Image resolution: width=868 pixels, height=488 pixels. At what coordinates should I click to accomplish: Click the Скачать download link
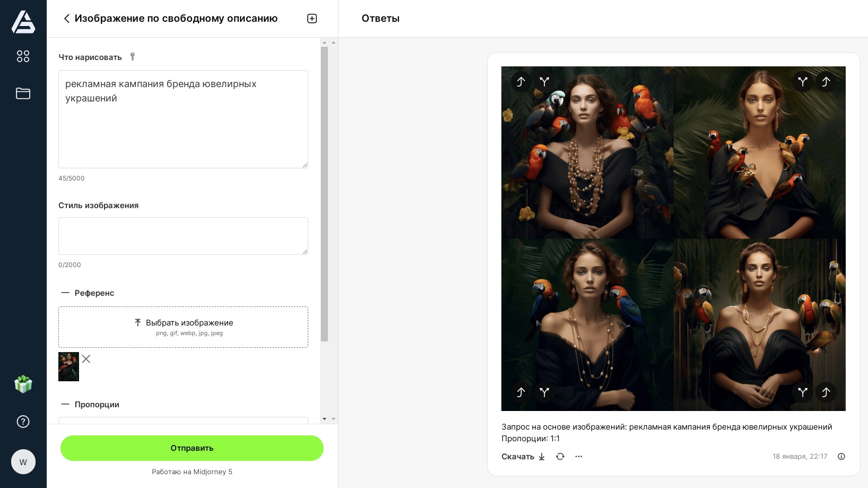523,457
